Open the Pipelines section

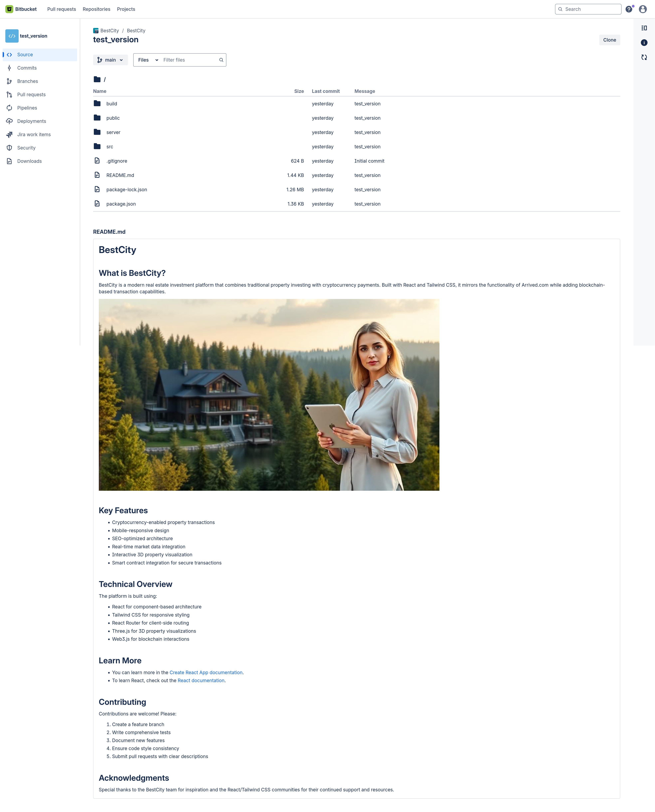[27, 108]
